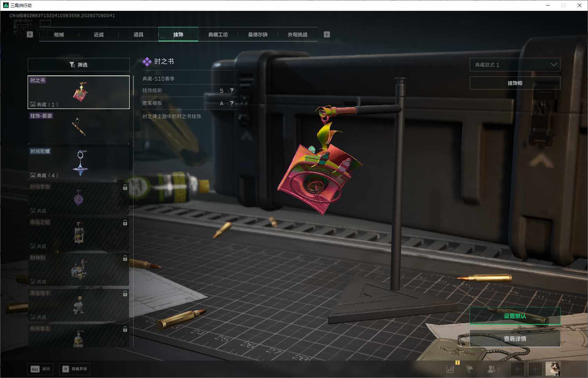Click the lock icon on 财神到

125,258
